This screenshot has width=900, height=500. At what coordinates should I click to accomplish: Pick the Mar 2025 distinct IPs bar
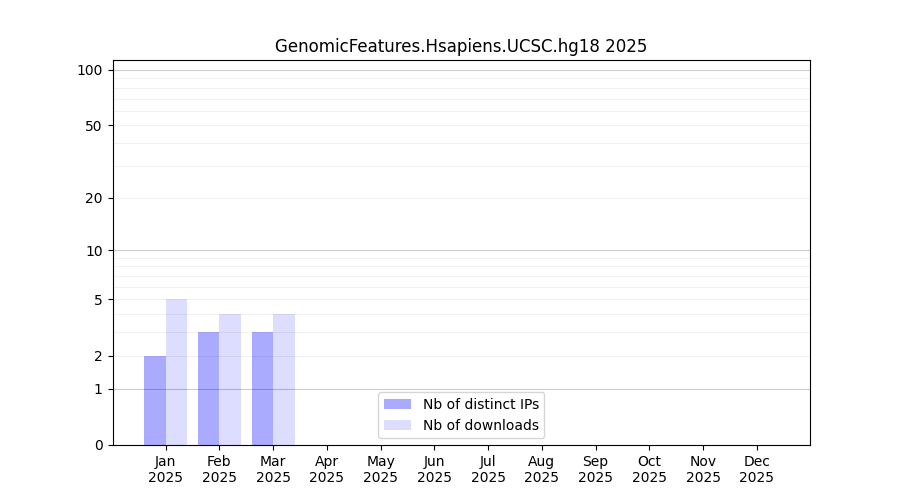click(262, 388)
